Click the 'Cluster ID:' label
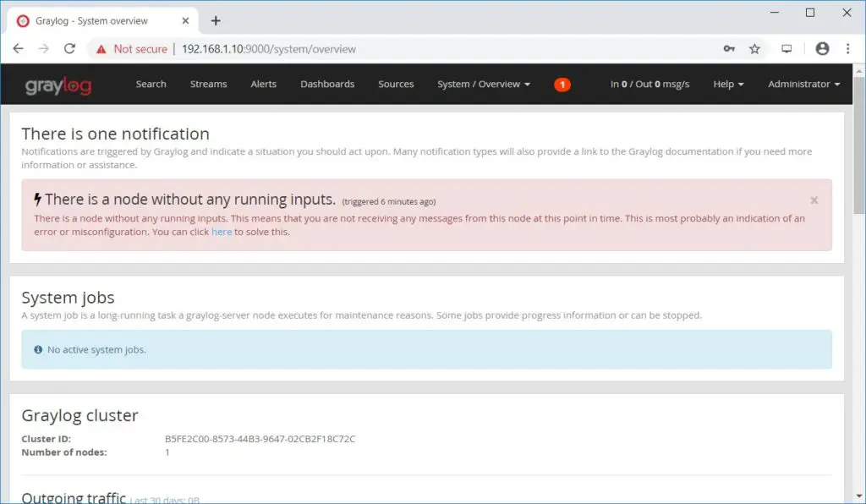The width and height of the screenshot is (866, 504). 47,439
